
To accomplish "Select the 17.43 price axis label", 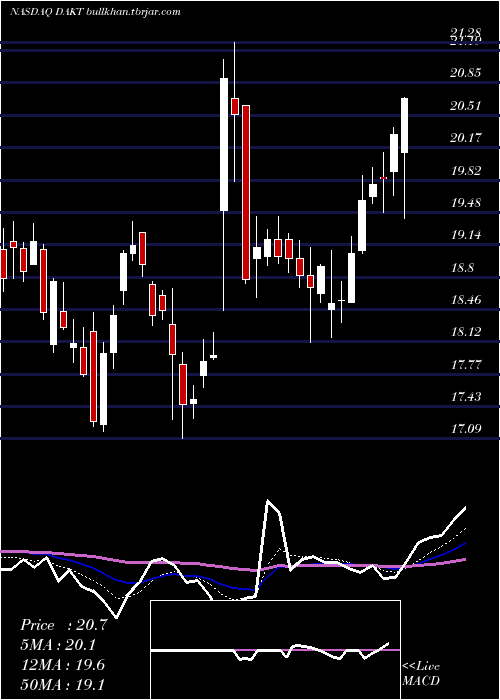I will [466, 397].
